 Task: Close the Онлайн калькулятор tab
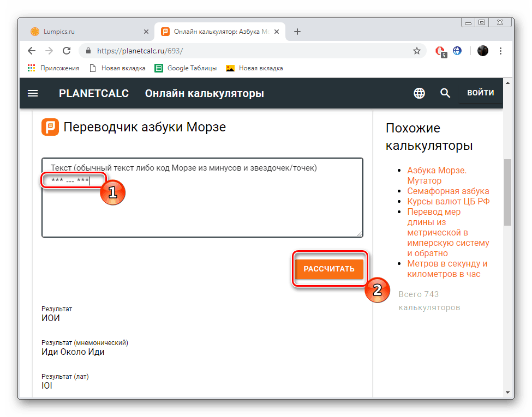tap(277, 32)
